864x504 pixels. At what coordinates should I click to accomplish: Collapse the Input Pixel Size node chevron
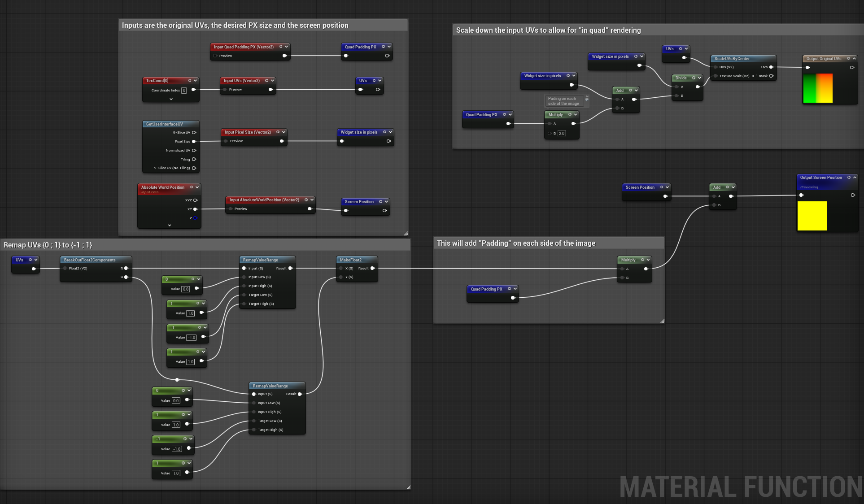coord(284,132)
